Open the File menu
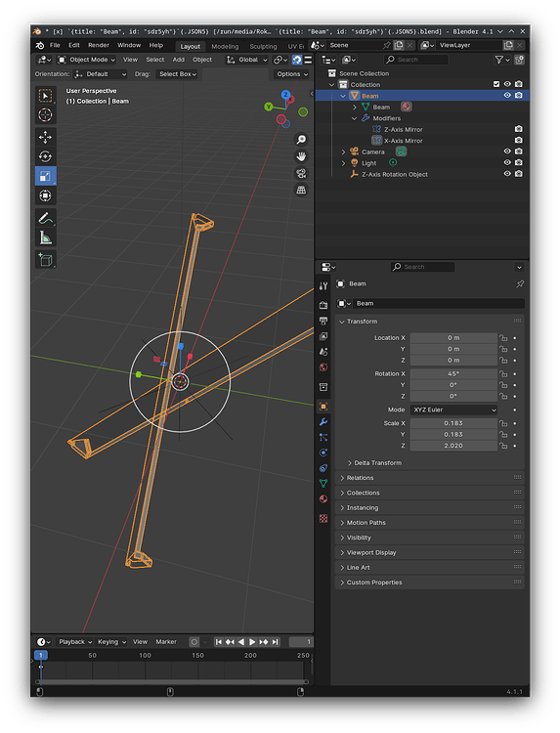 [55, 45]
